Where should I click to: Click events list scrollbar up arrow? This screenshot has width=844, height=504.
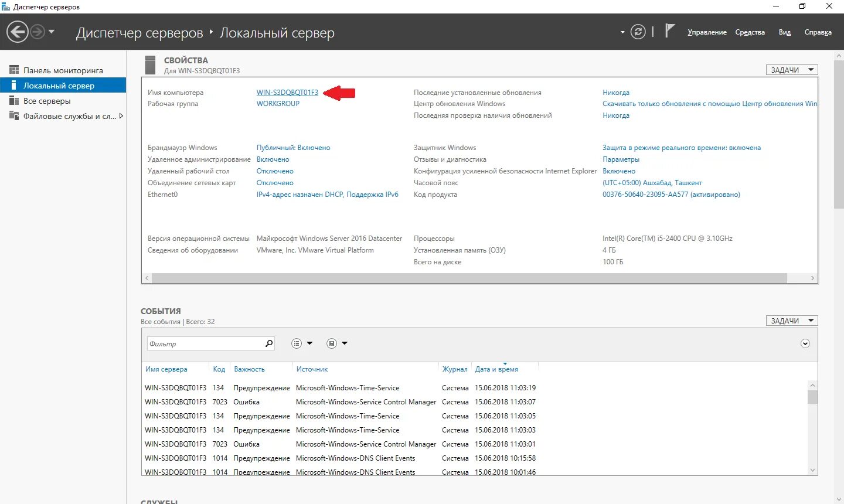(812, 385)
